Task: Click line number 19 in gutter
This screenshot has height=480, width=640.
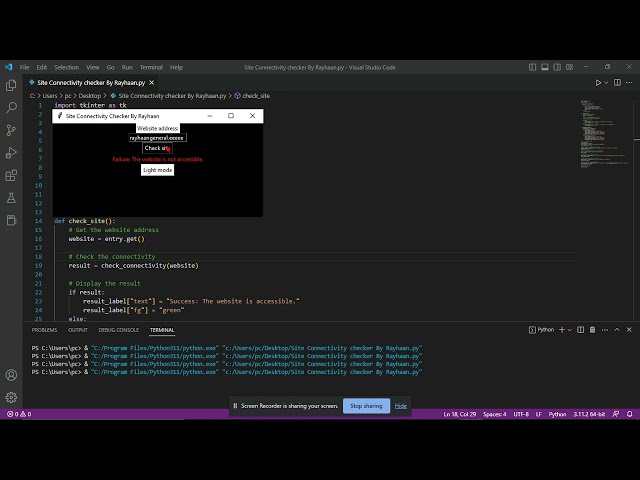Action: (38, 266)
